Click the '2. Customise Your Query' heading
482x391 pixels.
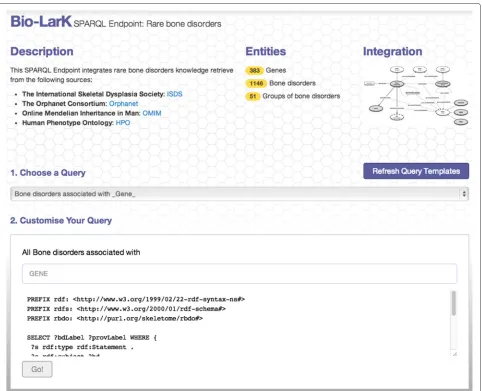click(x=61, y=220)
